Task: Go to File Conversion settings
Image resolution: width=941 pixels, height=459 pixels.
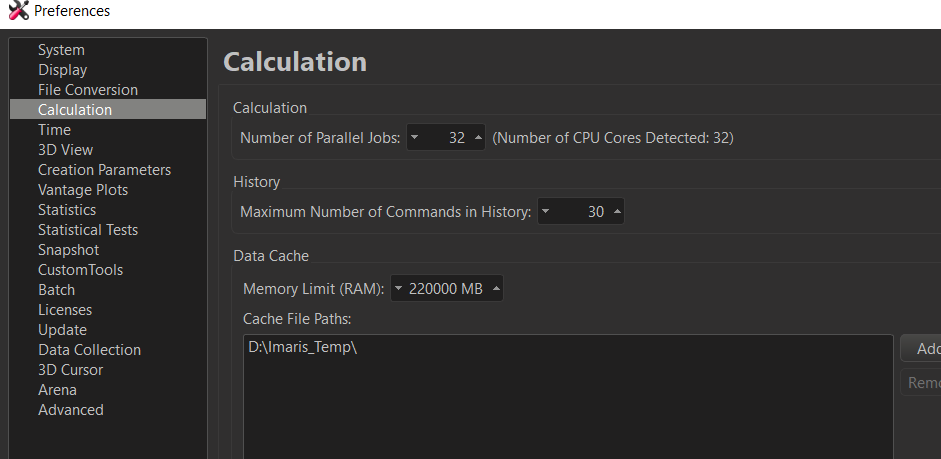Action: pos(88,90)
